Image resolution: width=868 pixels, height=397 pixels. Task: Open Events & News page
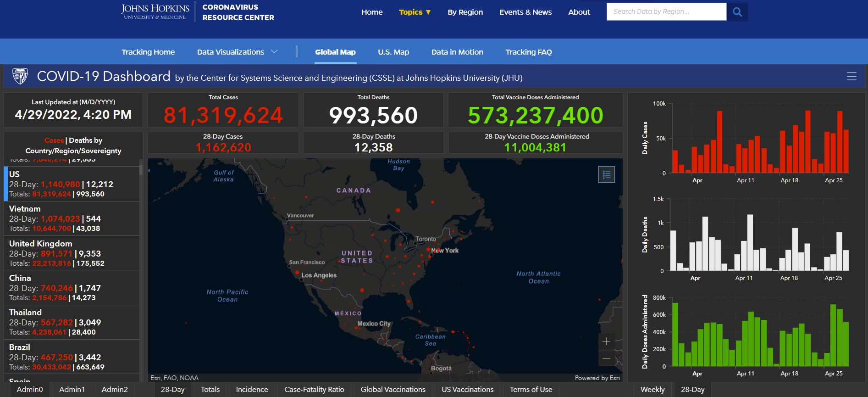click(x=525, y=12)
